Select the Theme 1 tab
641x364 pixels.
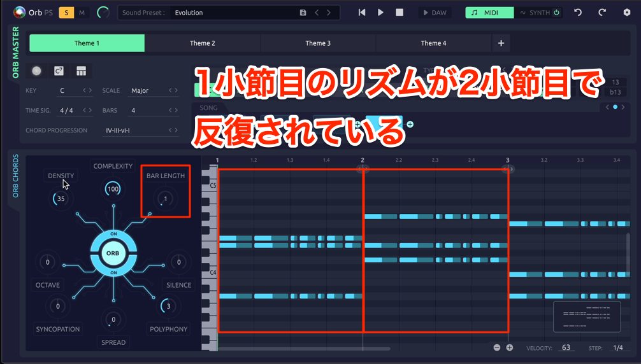pos(87,43)
